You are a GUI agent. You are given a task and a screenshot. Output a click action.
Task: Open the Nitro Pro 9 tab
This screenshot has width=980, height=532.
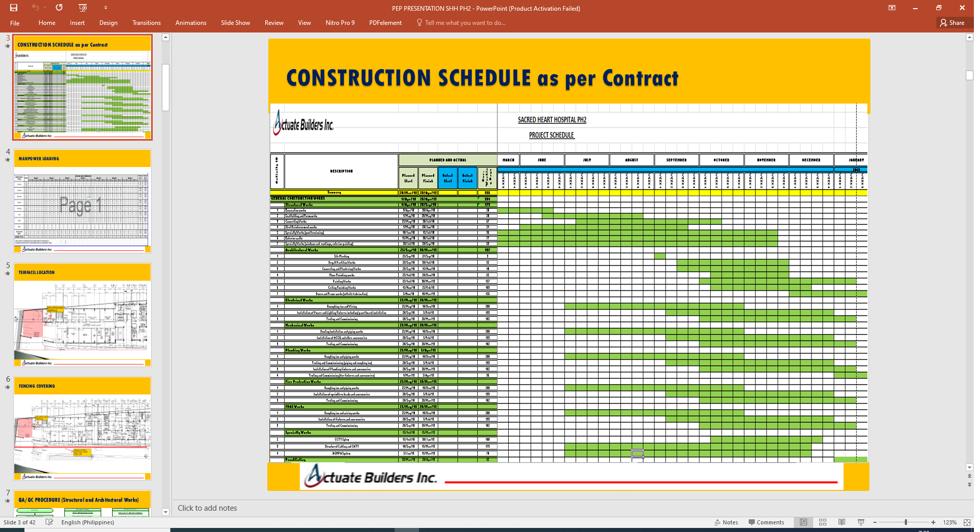click(x=340, y=23)
